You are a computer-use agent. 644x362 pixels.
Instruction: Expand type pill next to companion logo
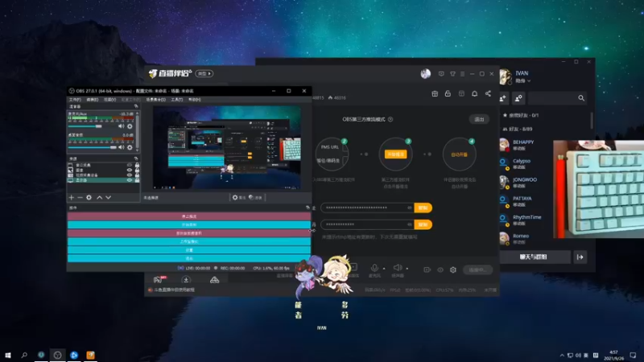point(204,74)
